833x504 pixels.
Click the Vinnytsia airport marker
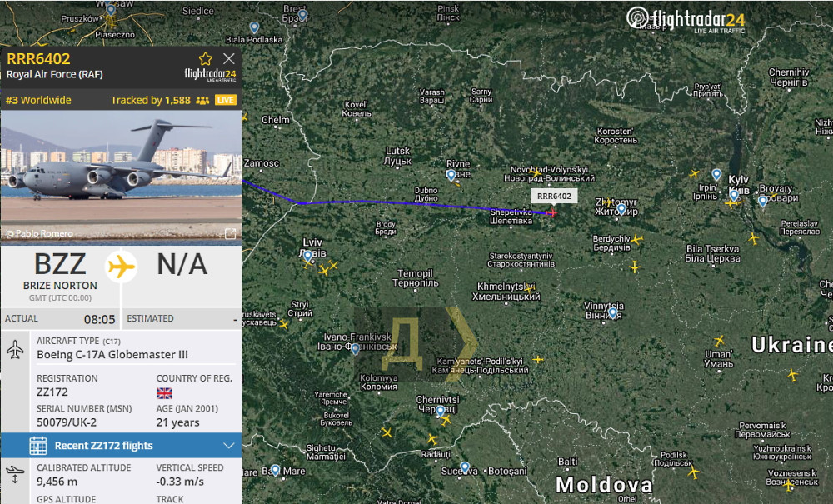(612, 312)
